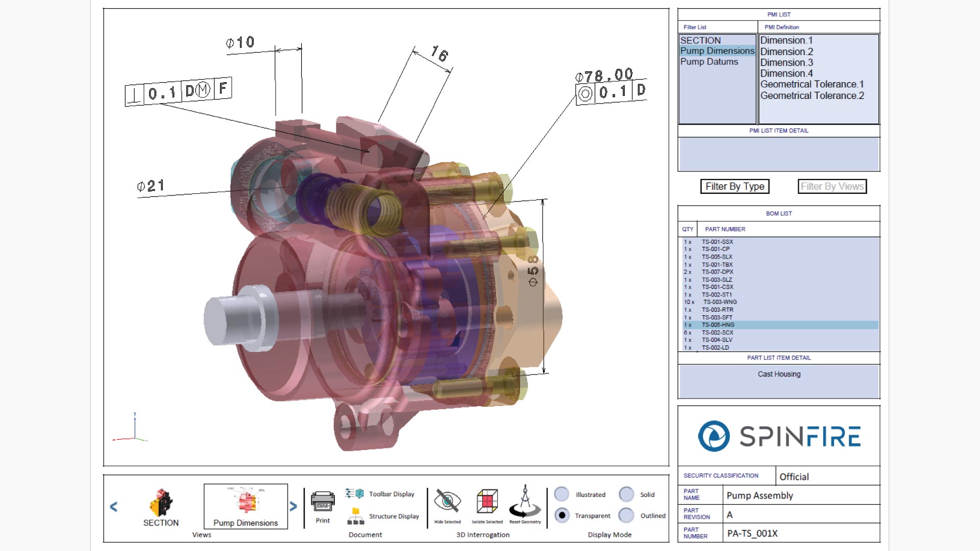Viewport: 980px width, 551px height.
Task: Select the Pump Dimensions view thumbnail
Action: click(246, 502)
